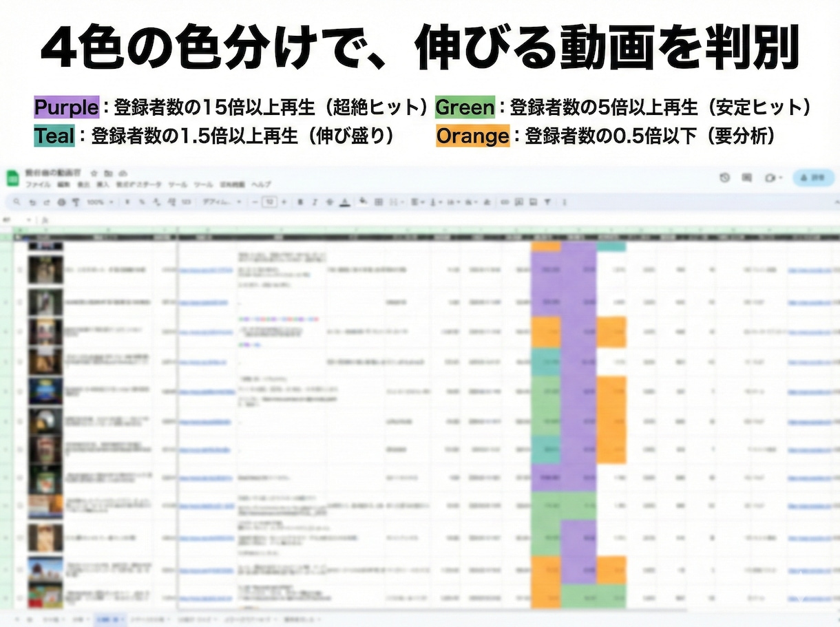
Task: Insert a comment from toolbar
Action: [519, 202]
